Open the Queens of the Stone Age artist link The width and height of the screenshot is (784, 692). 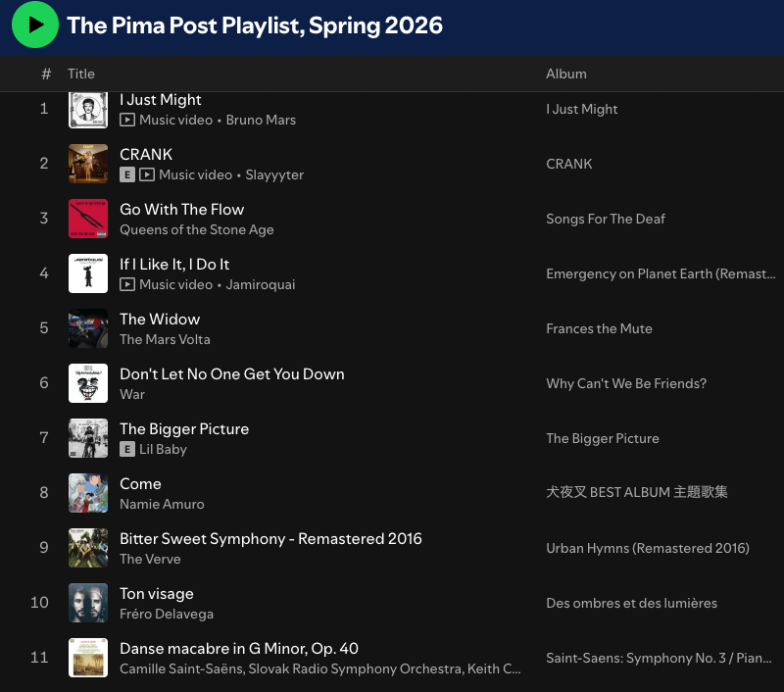[197, 229]
